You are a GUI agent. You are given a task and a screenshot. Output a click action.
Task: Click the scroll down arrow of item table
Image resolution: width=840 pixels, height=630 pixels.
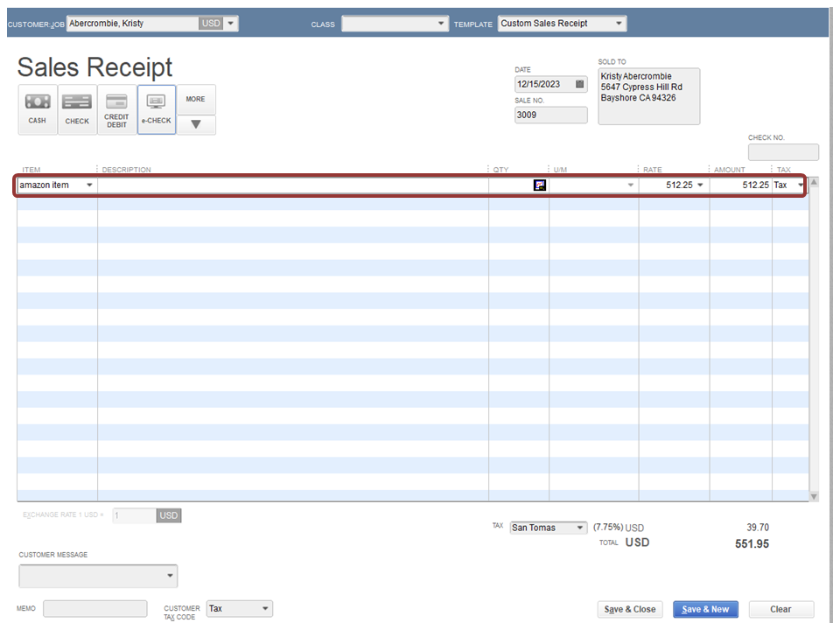(814, 497)
